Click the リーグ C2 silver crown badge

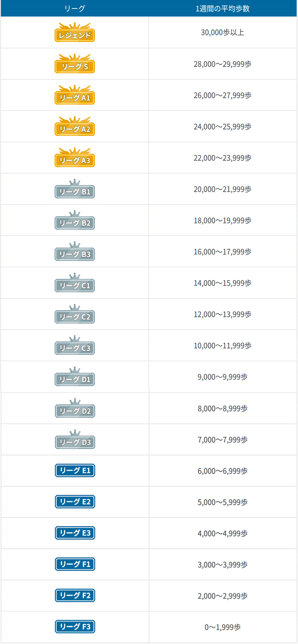[75, 314]
